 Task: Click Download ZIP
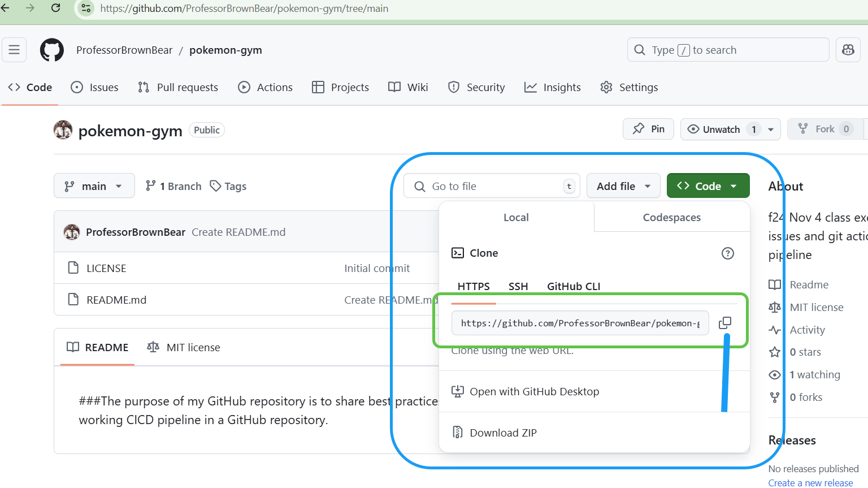pyautogui.click(x=503, y=433)
